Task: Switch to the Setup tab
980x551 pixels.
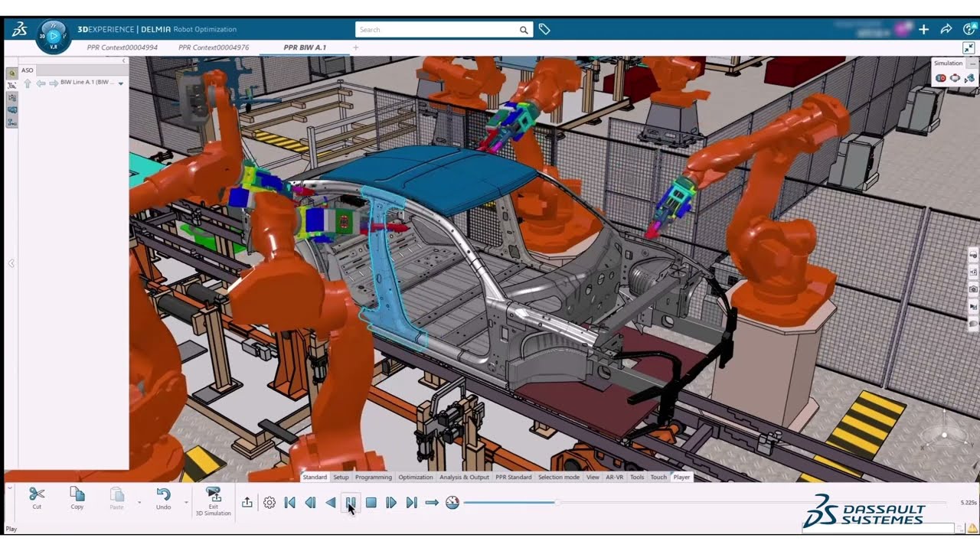Action: click(341, 477)
